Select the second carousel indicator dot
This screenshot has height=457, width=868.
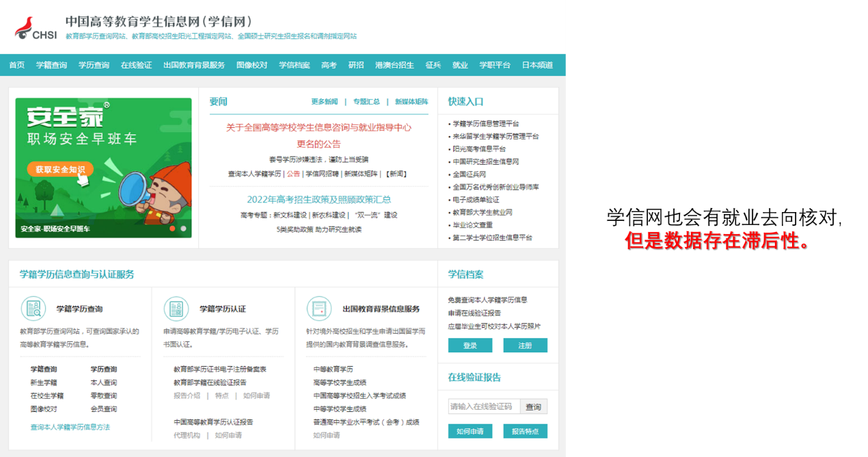point(183,228)
